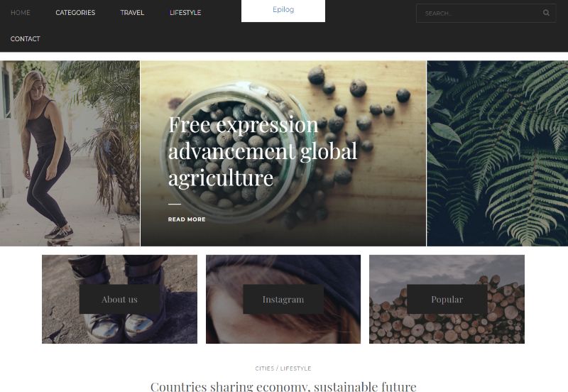This screenshot has height=392, width=568.
Task: Open the Categories menu
Action: [x=75, y=13]
